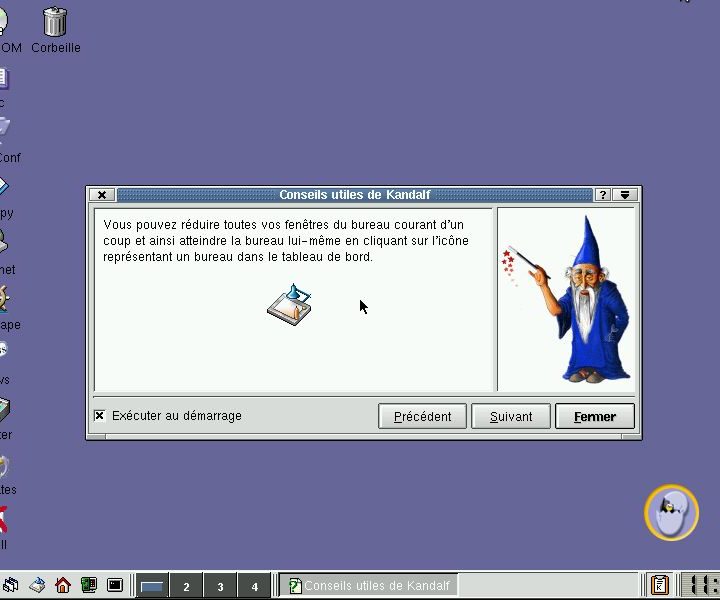Viewport: 720px width, 600px height.
Task: Click the clipboard icon in system tray
Action: pos(659,585)
